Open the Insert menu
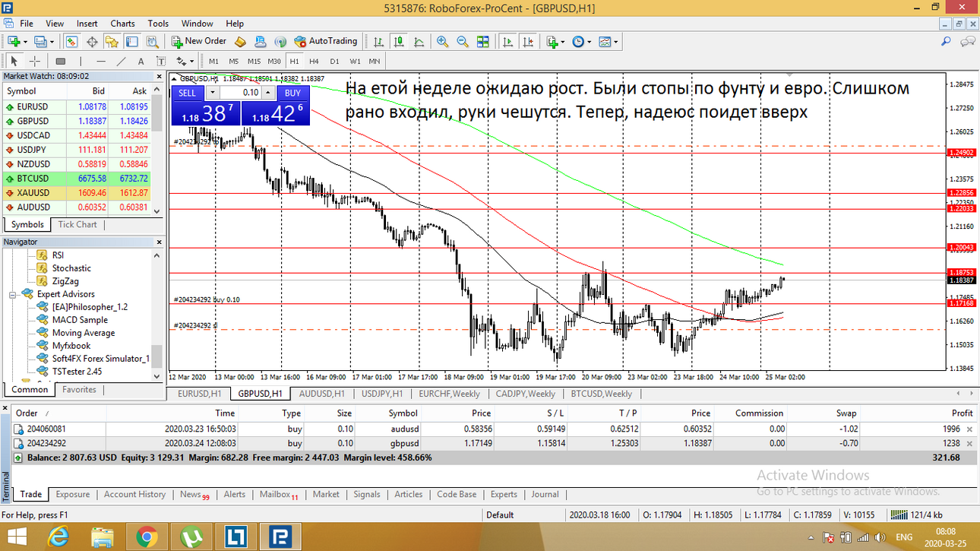The image size is (980, 551). (87, 24)
